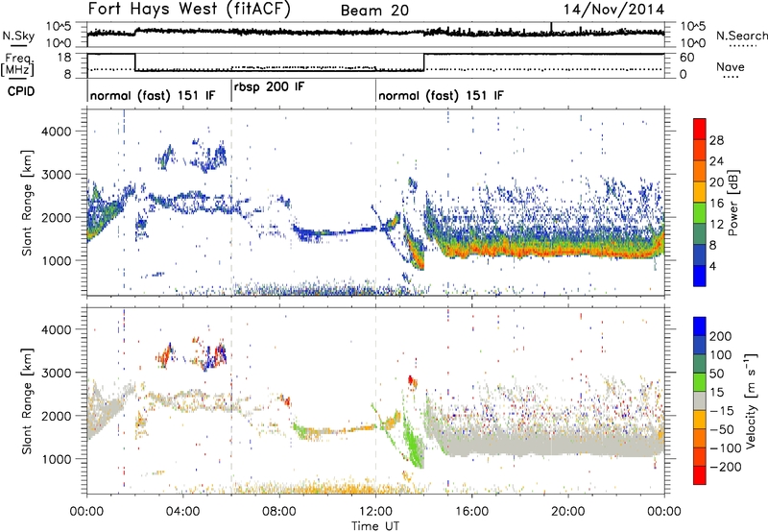Image resolution: width=768 pixels, height=532 pixels.
Task: Click the 'rbsp 200 IF' CPID label
Action: 269,87
